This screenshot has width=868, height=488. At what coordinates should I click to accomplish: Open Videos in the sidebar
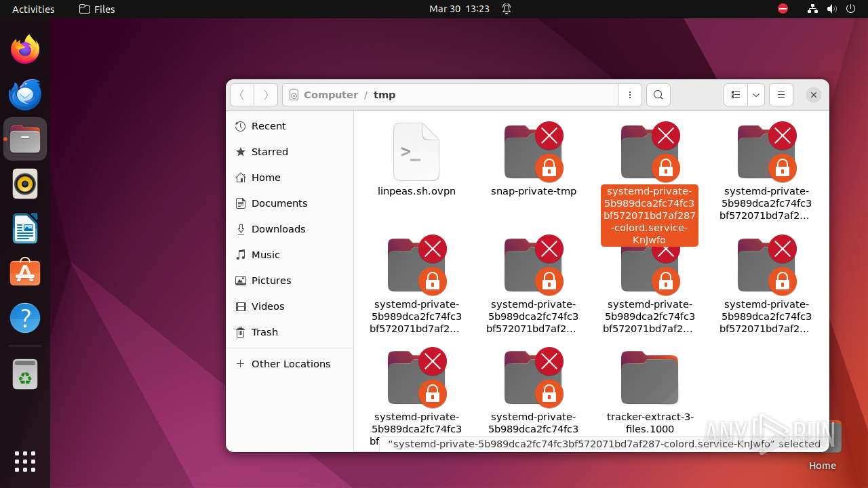click(290, 306)
